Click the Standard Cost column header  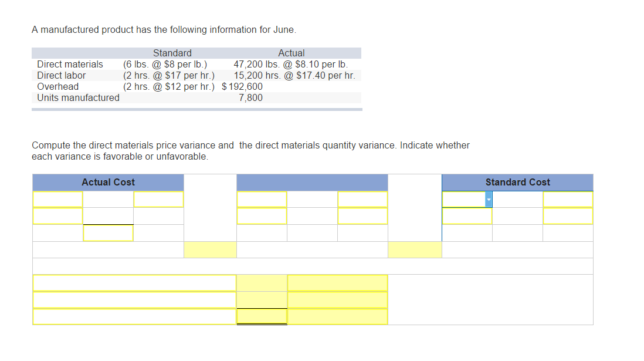click(x=517, y=182)
